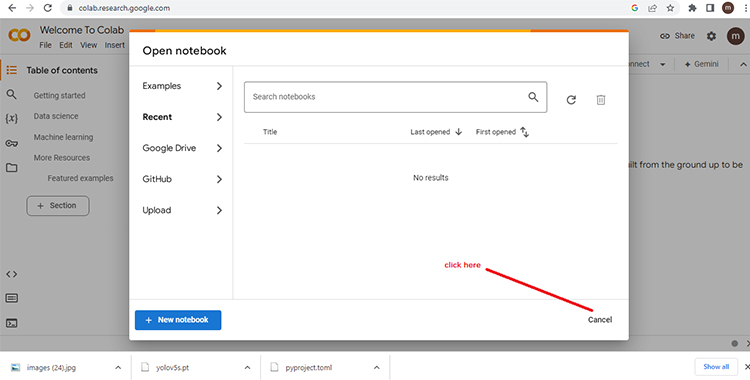Sort by Last opened column
Viewport: 750px width, 380px height.
(436, 132)
